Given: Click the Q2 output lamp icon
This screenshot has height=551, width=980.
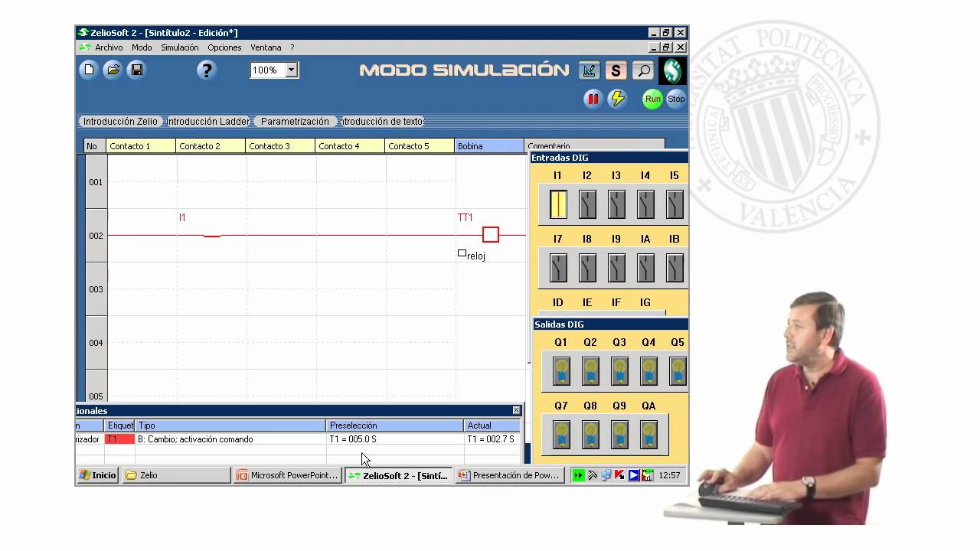Looking at the screenshot, I should (x=590, y=371).
